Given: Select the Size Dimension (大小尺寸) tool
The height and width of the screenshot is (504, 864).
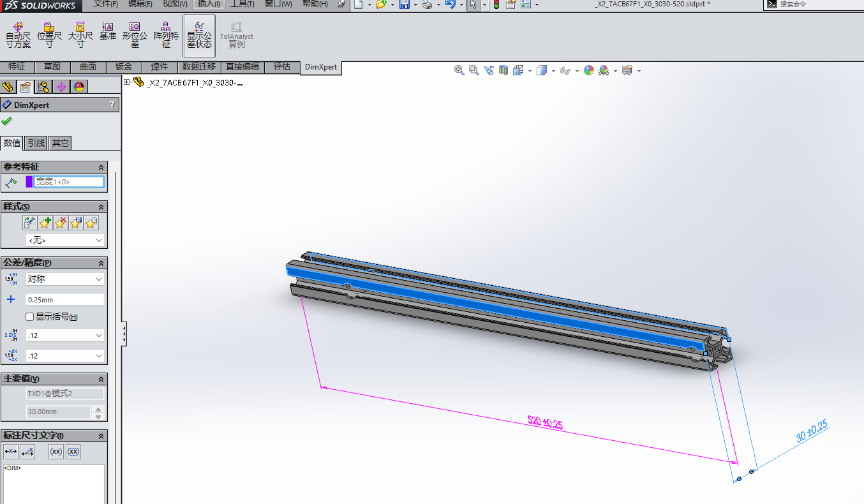Looking at the screenshot, I should 80,35.
